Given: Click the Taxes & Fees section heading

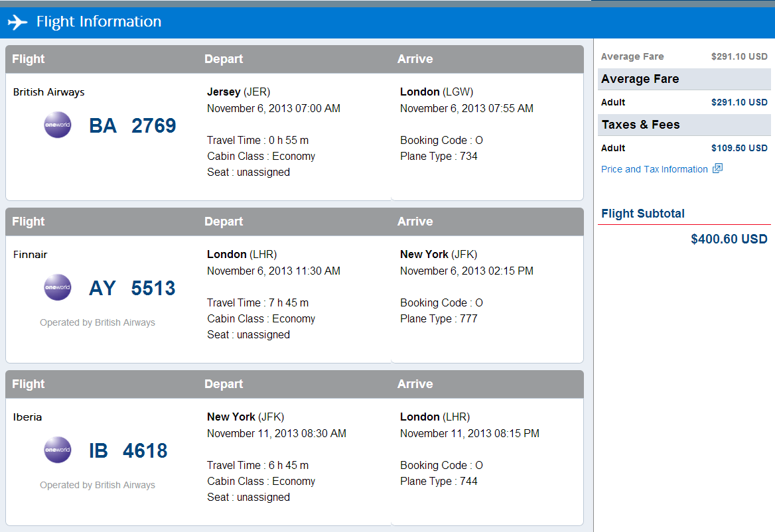Looking at the screenshot, I should (x=640, y=125).
